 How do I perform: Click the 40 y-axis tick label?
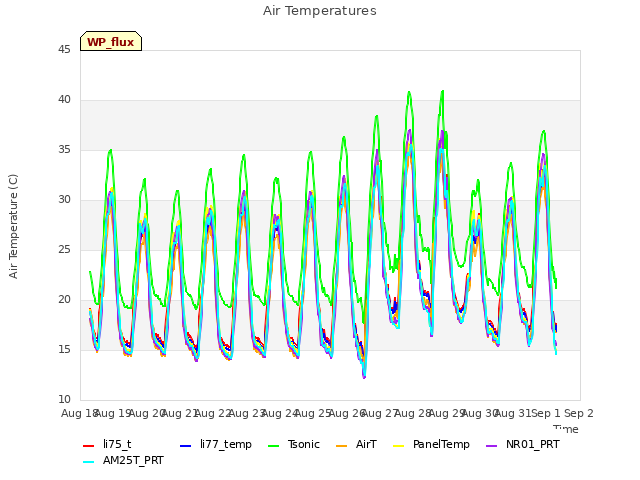(x=64, y=100)
